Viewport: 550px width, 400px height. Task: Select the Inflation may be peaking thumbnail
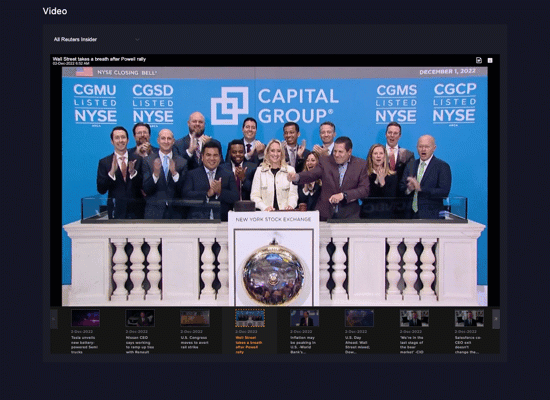point(304,318)
